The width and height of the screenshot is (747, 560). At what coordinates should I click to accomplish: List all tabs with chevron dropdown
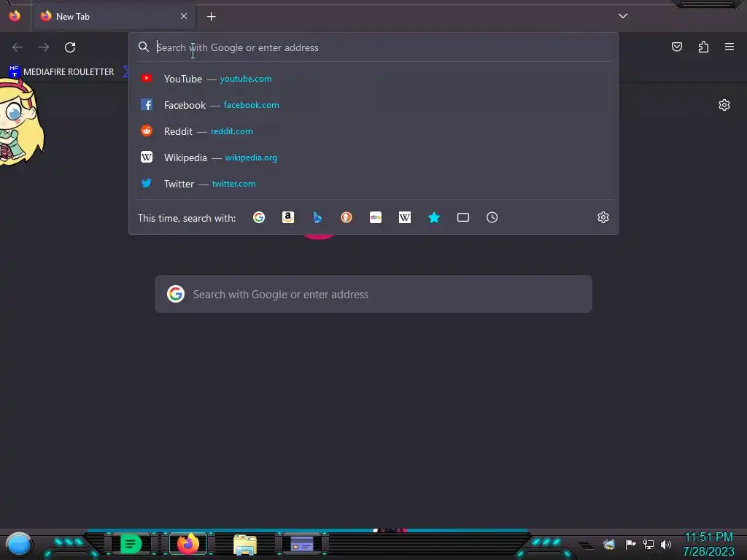(x=623, y=16)
